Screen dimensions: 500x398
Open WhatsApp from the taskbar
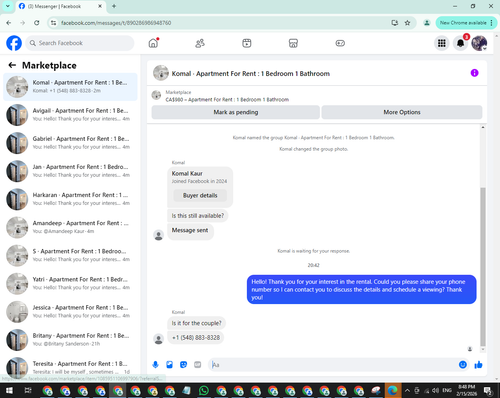(203, 390)
